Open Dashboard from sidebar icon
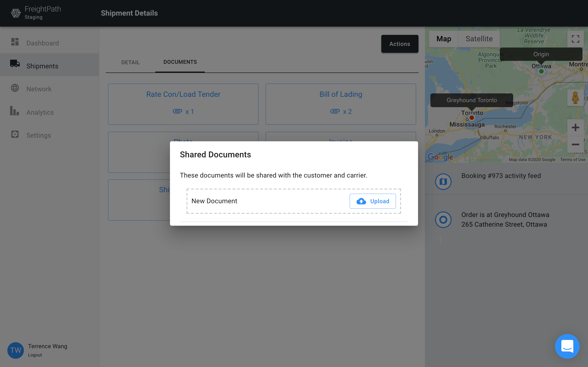 (15, 42)
